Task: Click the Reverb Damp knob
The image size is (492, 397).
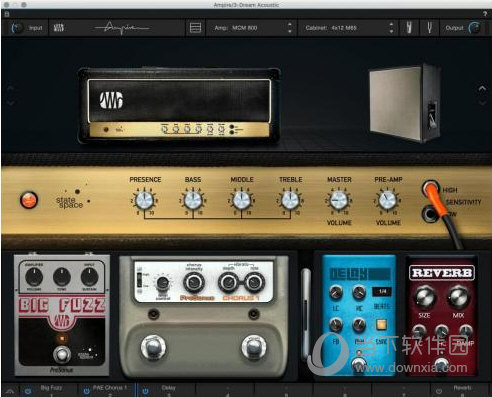Action: [x=466, y=331]
